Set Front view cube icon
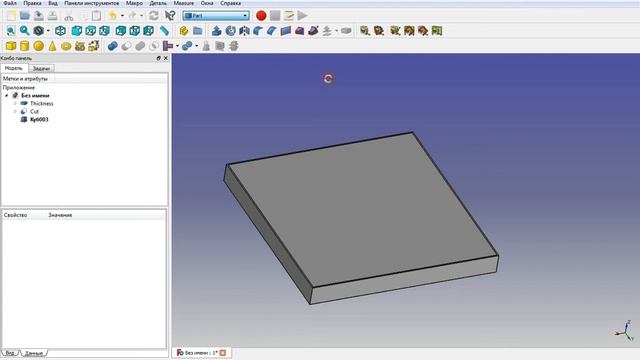The image size is (640, 360). pyautogui.click(x=77, y=31)
